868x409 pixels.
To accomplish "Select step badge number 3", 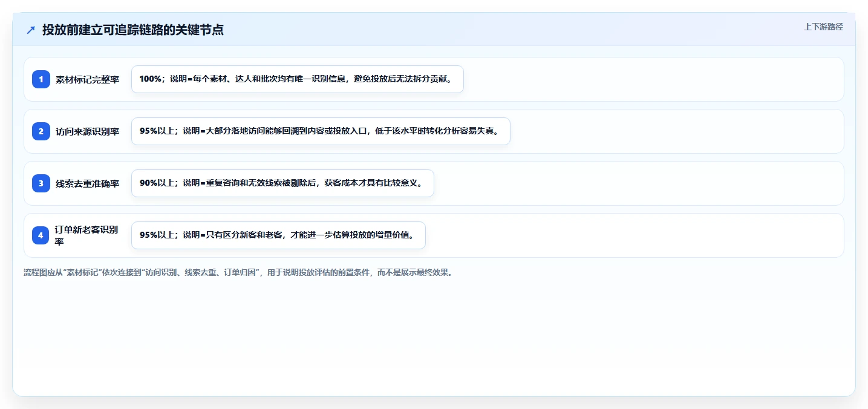I will click(41, 183).
